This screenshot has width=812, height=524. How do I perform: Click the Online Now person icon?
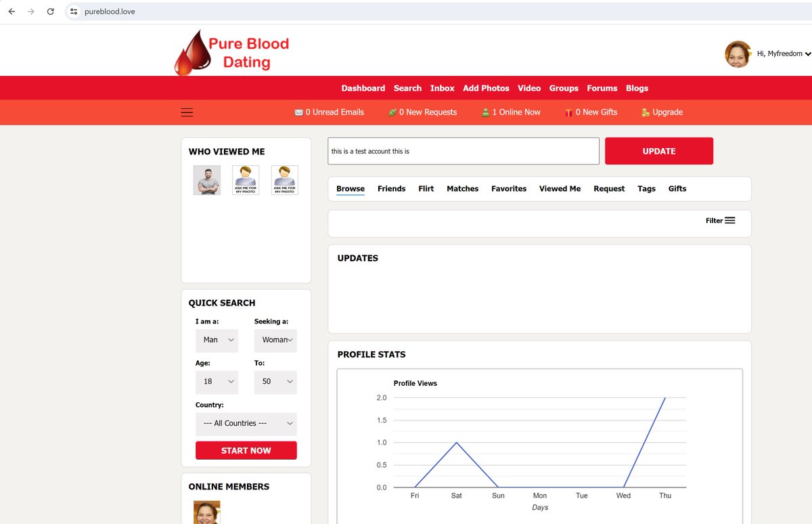click(485, 112)
